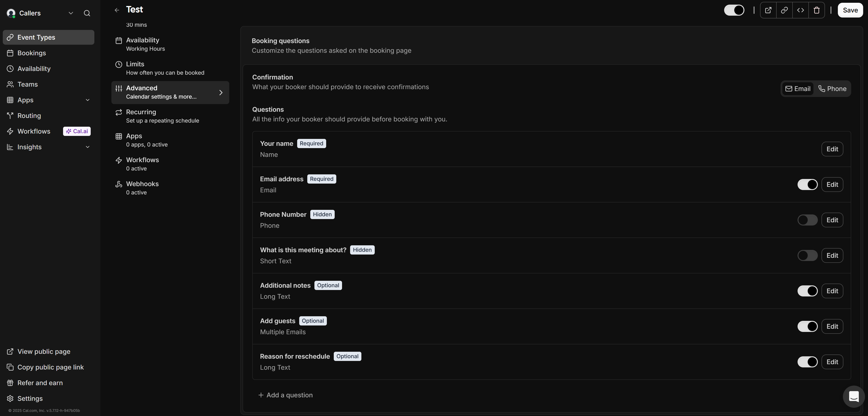Click the Save button
Image resolution: width=868 pixels, height=416 pixels.
(x=850, y=10)
